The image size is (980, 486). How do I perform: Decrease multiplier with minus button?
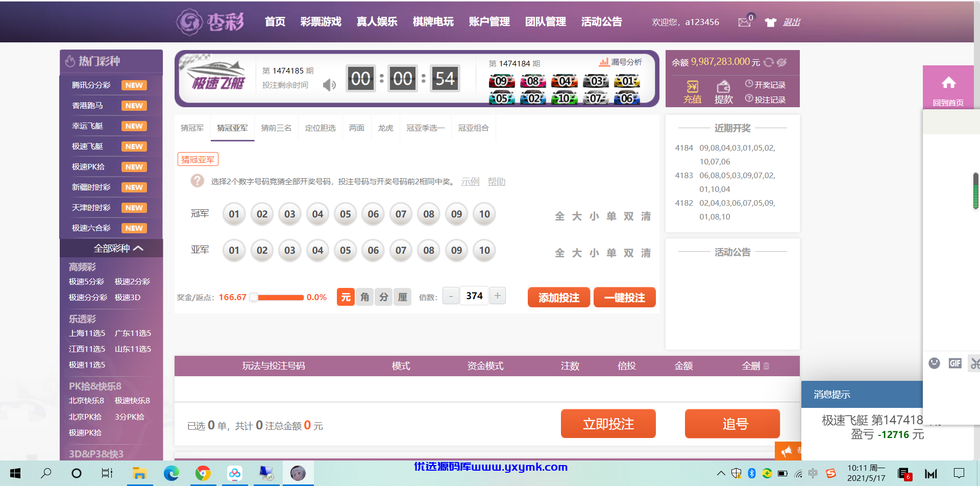tap(451, 296)
